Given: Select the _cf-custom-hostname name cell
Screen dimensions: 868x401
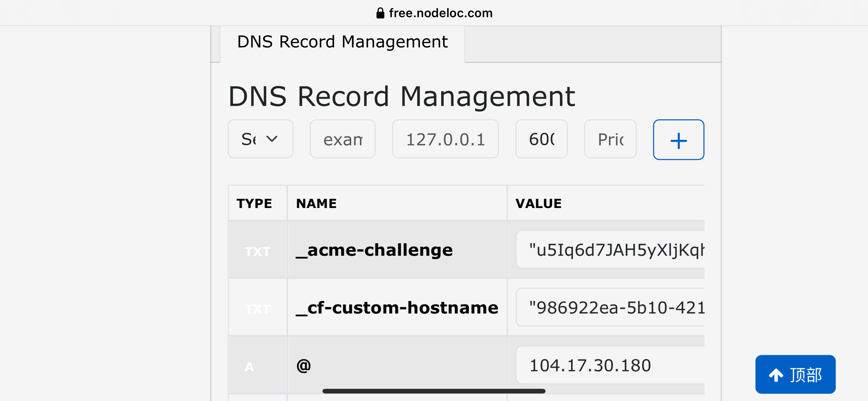Looking at the screenshot, I should [397, 307].
